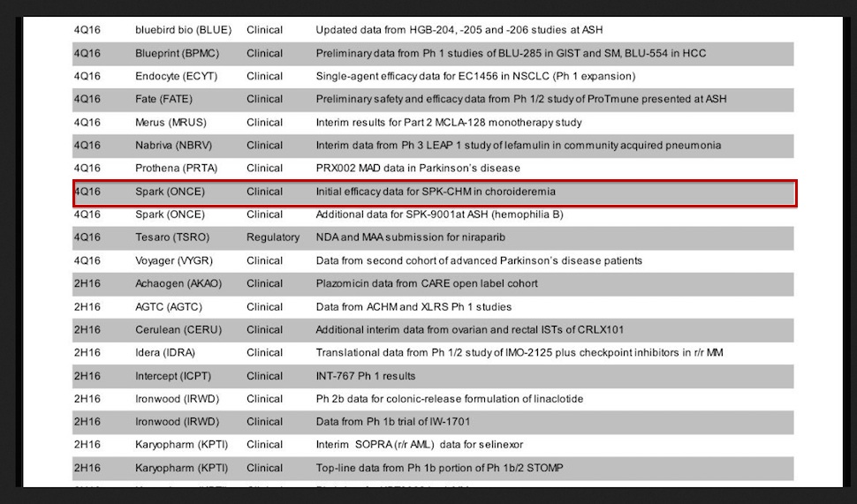Click the PRX002 MAD Parkinson's disease text
Image resolution: width=857 pixels, height=504 pixels.
(418, 169)
